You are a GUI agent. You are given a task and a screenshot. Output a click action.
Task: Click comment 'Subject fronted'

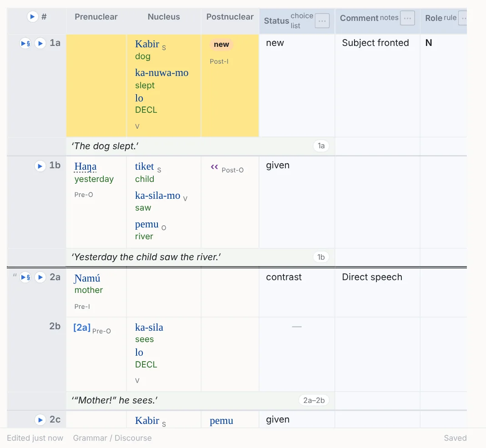pos(375,43)
